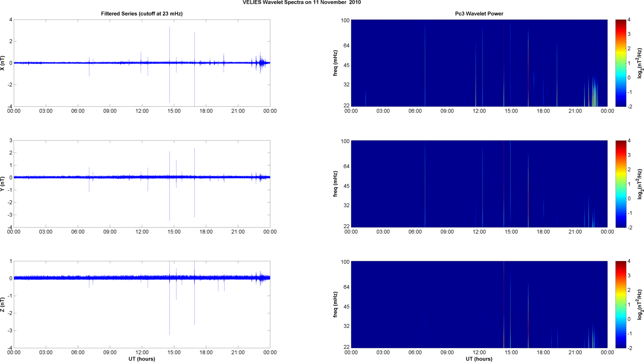Click the 4 tick on X (nT) axis
Screen dimensions: 644x362
[x=11, y=20]
